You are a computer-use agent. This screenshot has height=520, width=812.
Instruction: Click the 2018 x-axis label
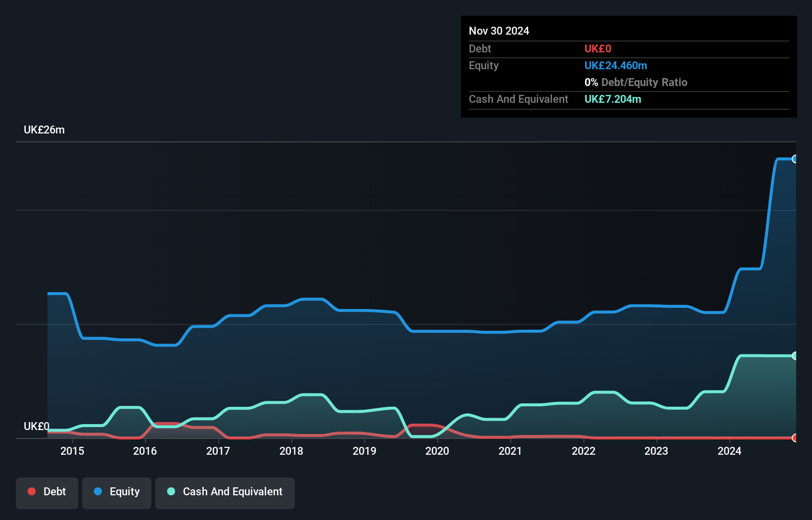point(291,451)
